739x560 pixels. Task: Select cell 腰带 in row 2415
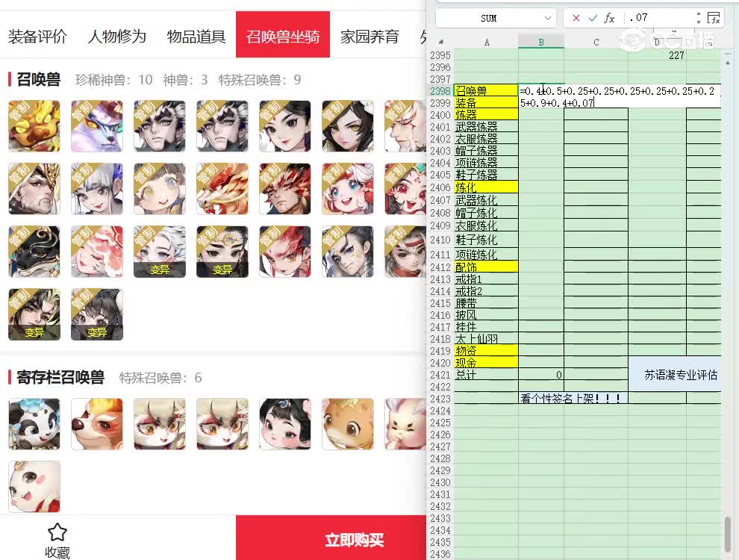[x=486, y=303]
